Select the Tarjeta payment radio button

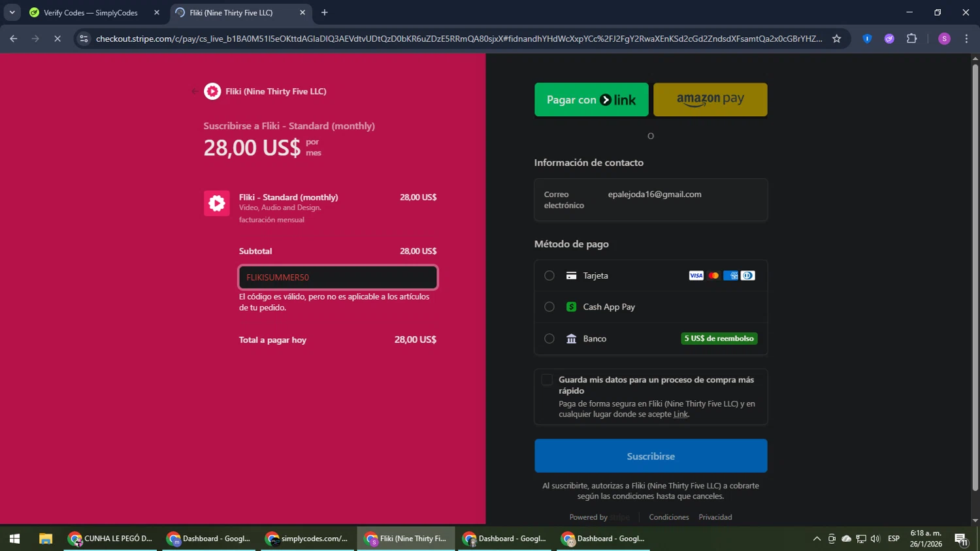point(549,275)
